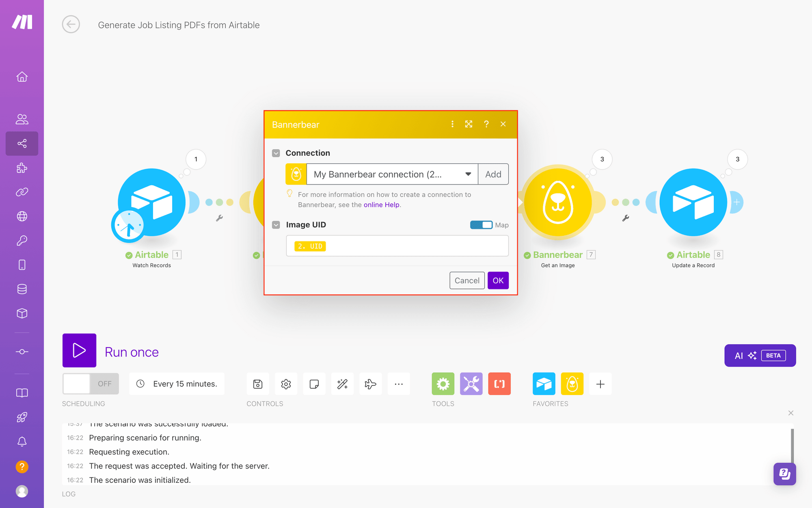This screenshot has height=508, width=812.
Task: Open the green Flow Control tools icon
Action: pos(443,384)
